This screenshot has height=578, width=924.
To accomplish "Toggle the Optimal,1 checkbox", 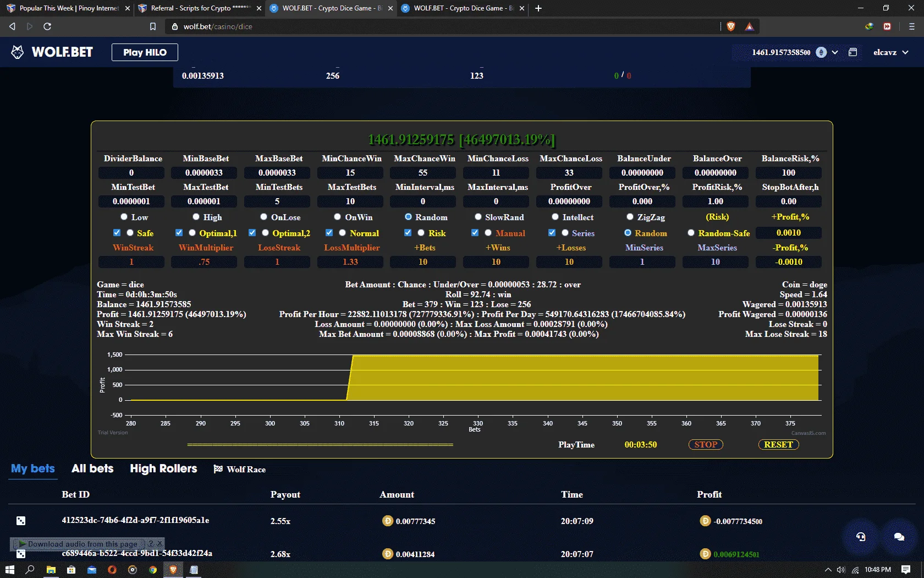I will (x=179, y=233).
